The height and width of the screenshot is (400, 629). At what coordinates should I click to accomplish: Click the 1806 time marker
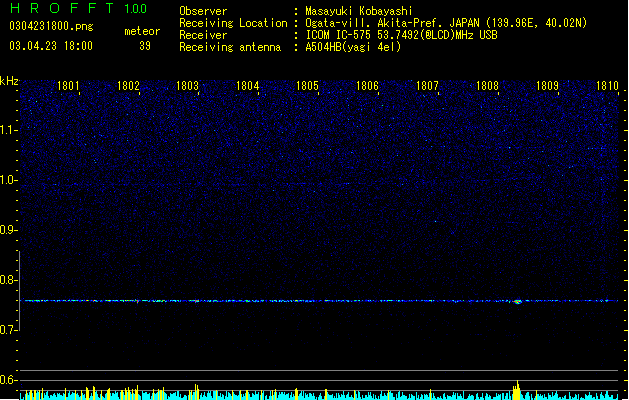367,86
